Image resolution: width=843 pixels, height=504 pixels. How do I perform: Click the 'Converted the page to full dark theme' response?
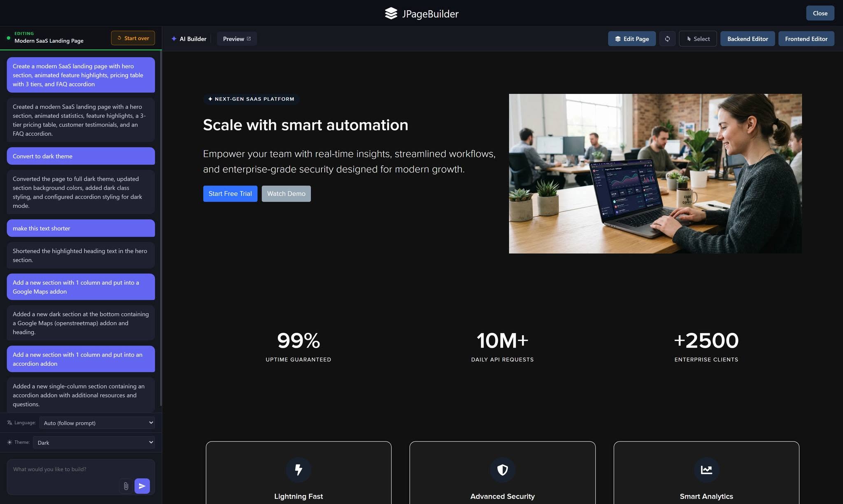click(81, 192)
